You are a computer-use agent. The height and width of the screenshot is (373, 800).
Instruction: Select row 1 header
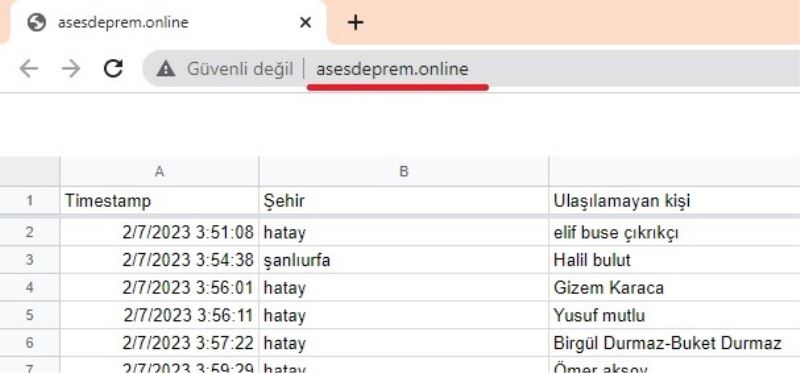point(30,201)
